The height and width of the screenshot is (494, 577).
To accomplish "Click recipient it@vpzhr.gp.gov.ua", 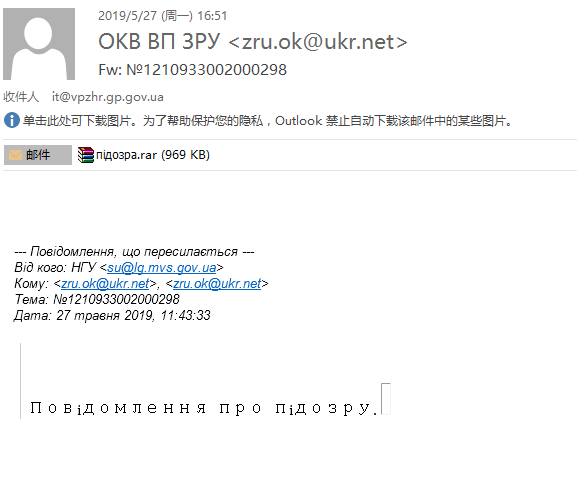I will pyautogui.click(x=107, y=97).
